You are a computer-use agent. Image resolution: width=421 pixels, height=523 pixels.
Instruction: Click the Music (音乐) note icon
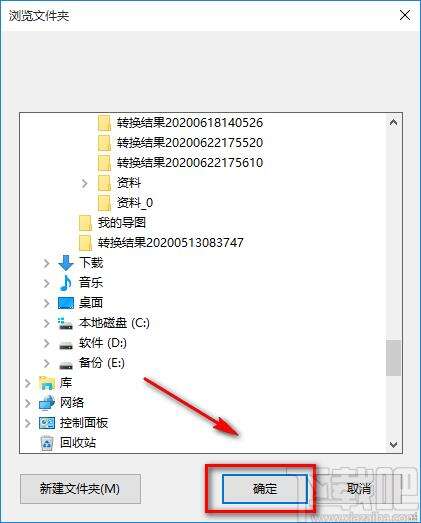[66, 283]
